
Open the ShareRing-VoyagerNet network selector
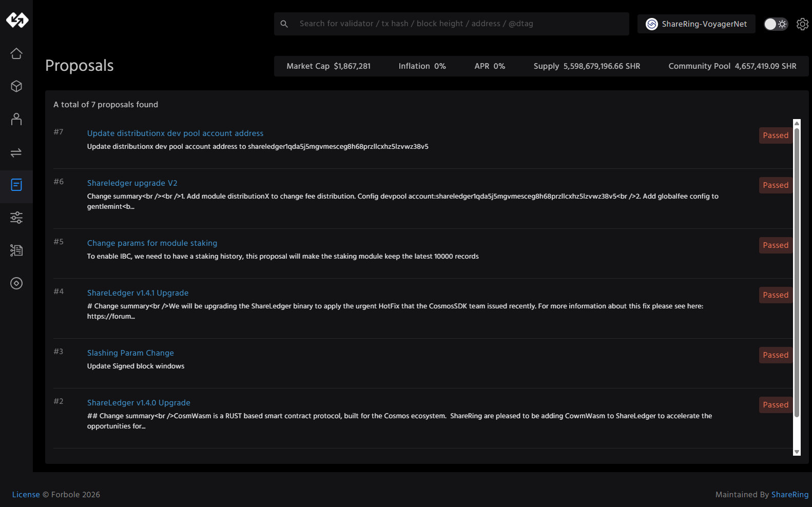pyautogui.click(x=697, y=24)
